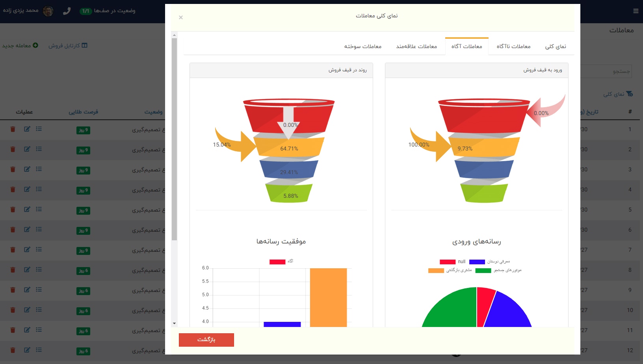Edit row 8 with the pencil icon
The width and height of the screenshot is (643, 364).
click(27, 270)
